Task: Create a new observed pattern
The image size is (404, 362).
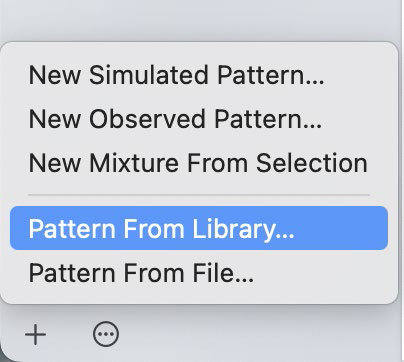Action: coord(199,119)
